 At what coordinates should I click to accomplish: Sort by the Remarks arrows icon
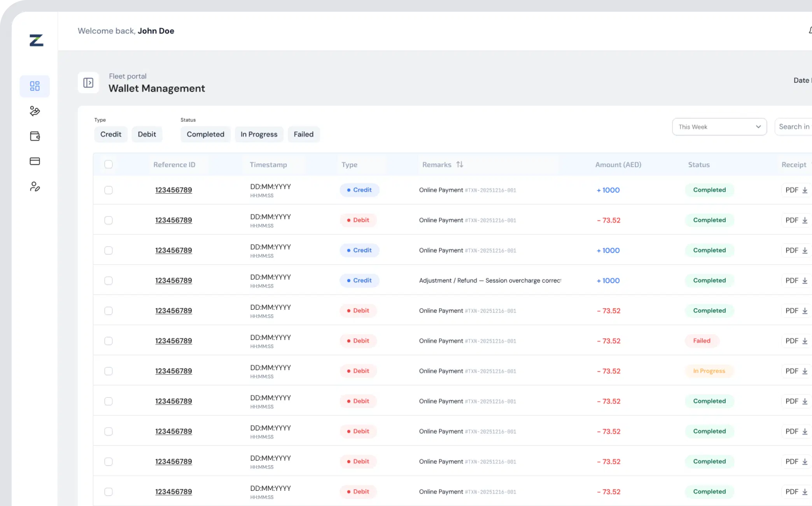[460, 164]
